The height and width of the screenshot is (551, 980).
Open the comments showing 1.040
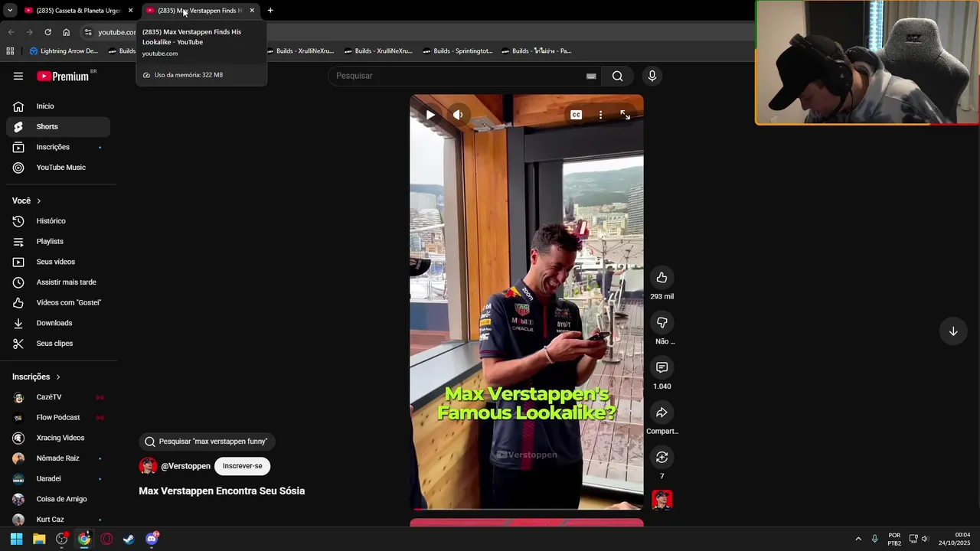pos(662,367)
